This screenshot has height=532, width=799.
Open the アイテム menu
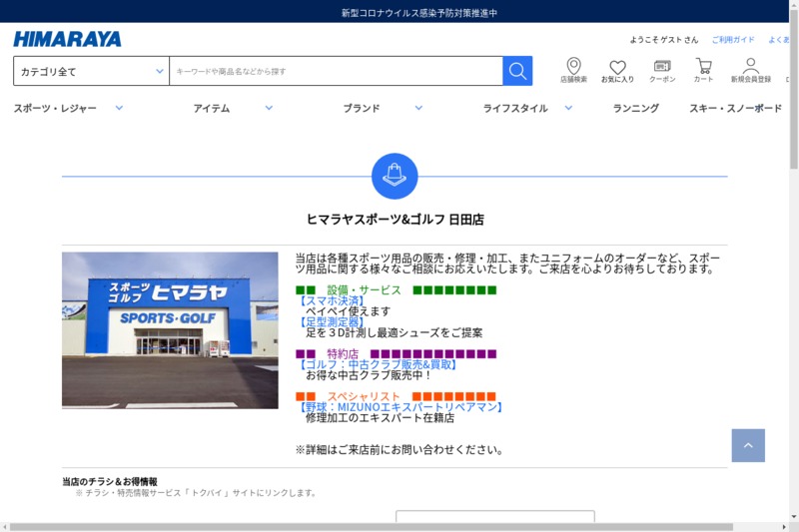212,108
